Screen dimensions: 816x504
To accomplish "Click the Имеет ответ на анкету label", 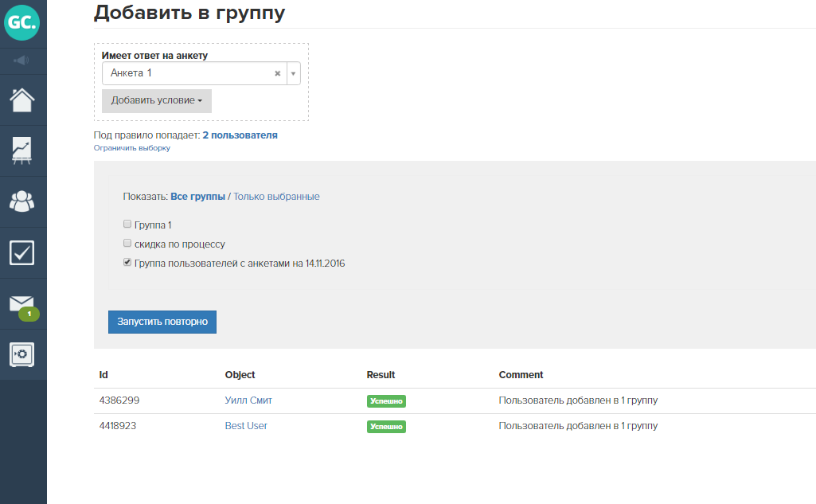I will (154, 56).
